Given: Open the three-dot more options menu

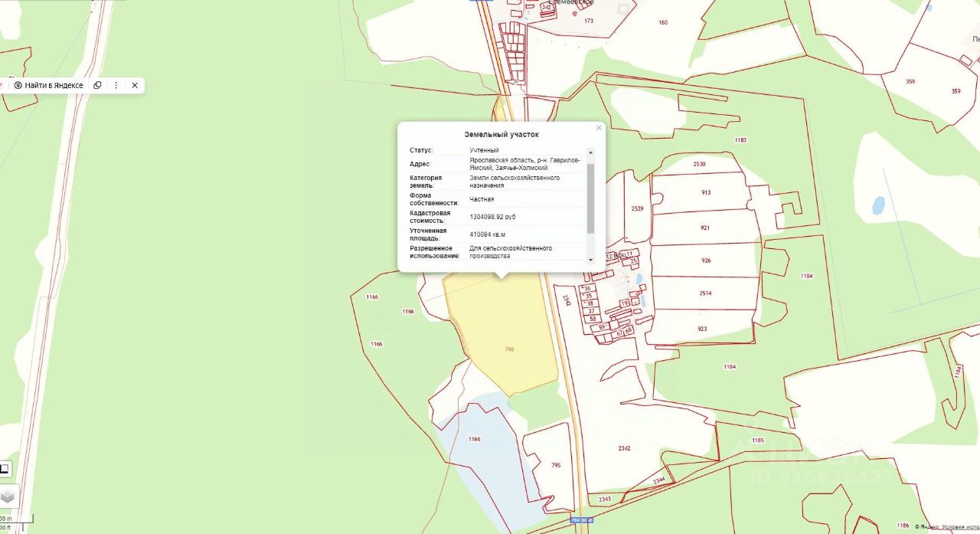Looking at the screenshot, I should [116, 85].
